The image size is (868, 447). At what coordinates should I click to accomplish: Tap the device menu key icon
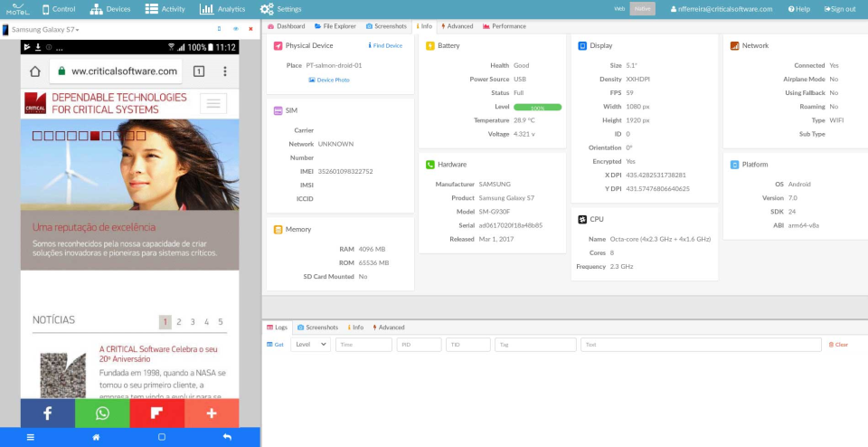[x=31, y=437]
